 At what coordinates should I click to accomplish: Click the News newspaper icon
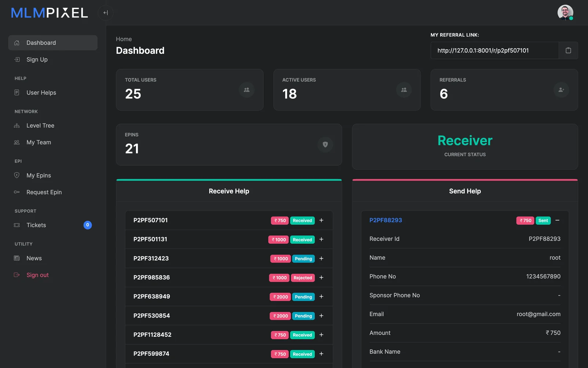(x=17, y=258)
